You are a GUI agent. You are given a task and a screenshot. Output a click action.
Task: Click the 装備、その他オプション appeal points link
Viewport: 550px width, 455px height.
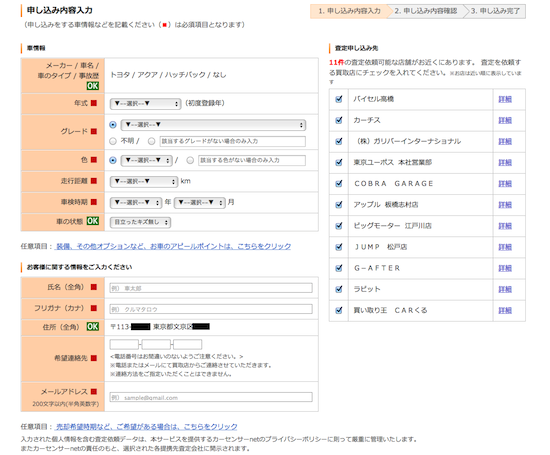pos(174,246)
